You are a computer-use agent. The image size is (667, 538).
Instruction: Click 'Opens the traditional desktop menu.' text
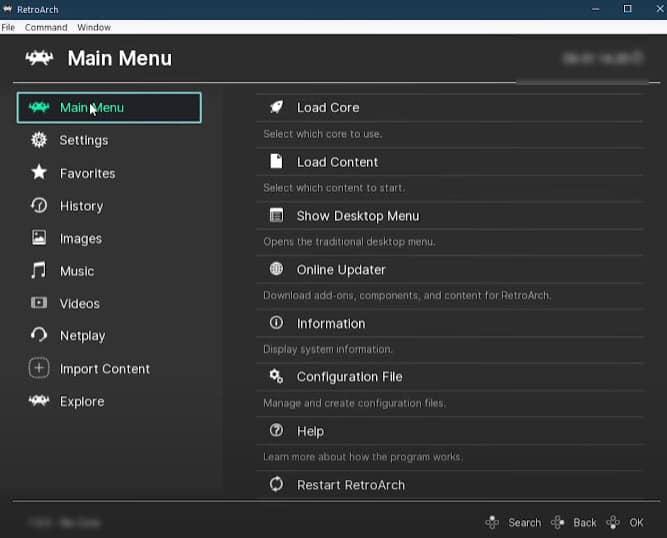(x=349, y=242)
